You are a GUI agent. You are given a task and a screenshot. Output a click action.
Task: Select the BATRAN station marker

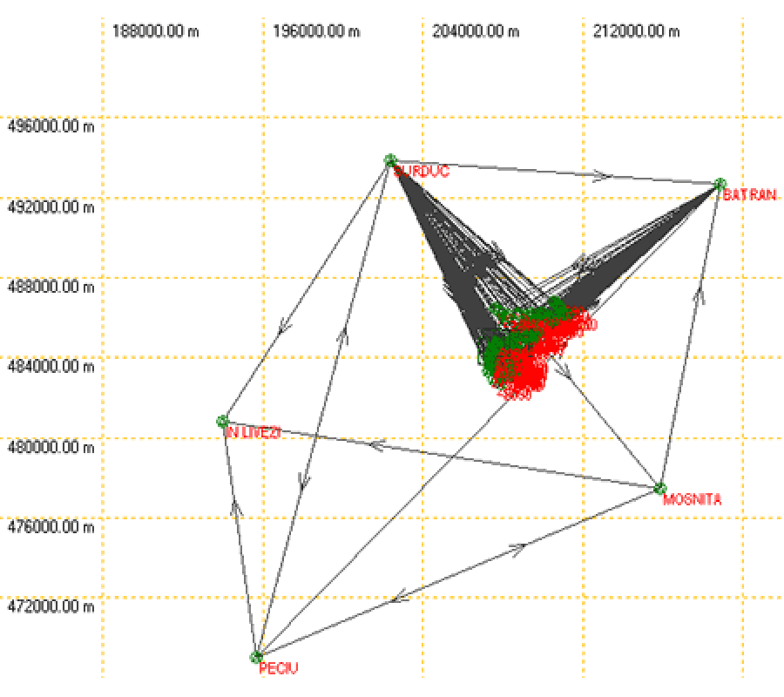click(x=720, y=184)
